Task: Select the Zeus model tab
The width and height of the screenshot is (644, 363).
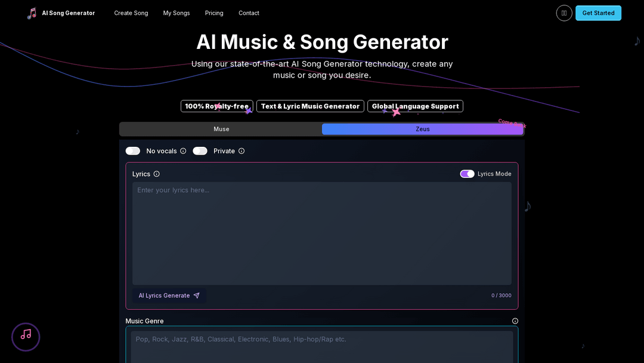Action: [x=422, y=129]
